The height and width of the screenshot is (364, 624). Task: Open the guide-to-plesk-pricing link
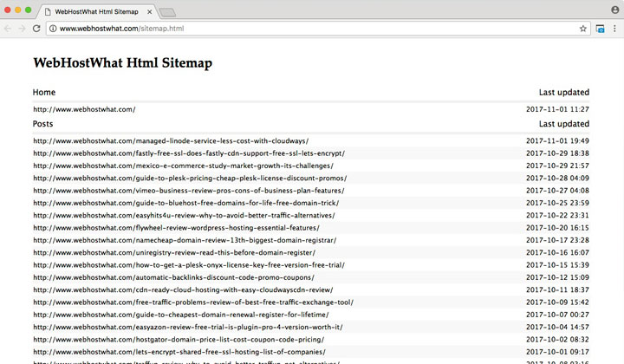coord(190,178)
